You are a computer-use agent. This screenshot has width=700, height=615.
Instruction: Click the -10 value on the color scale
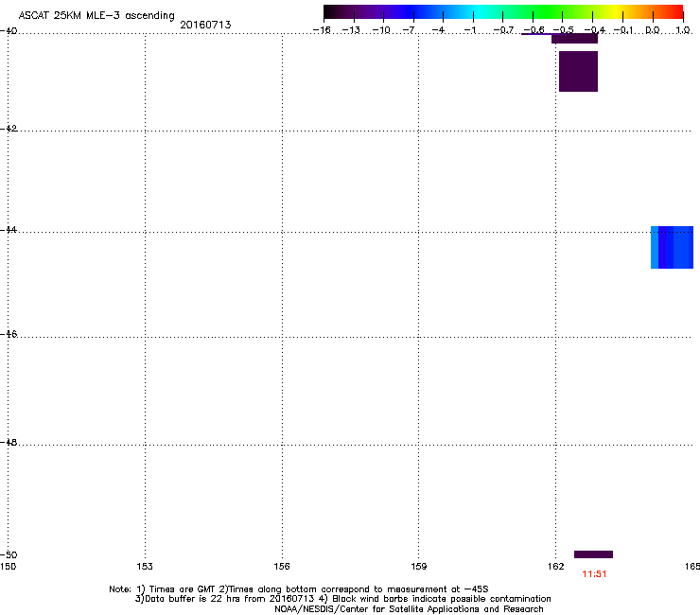coord(381,30)
